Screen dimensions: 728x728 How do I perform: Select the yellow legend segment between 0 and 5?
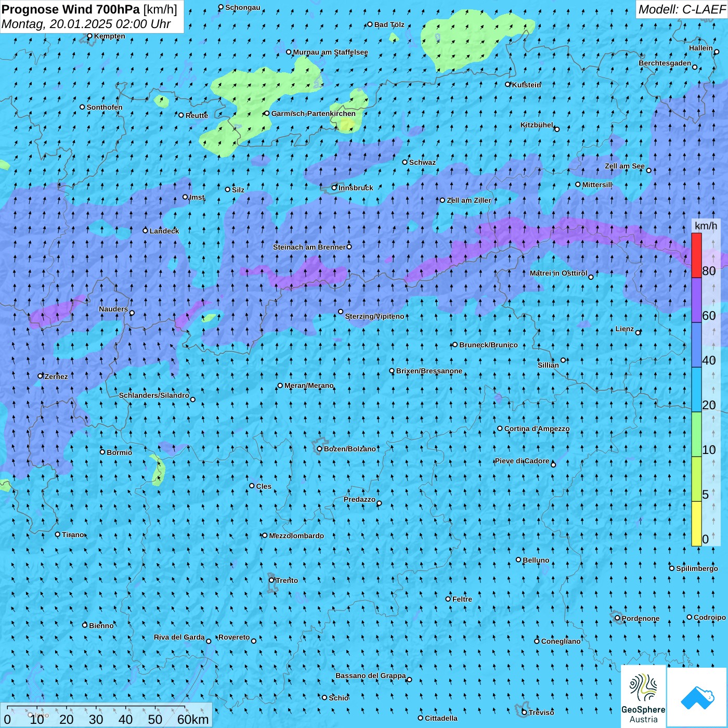(696, 524)
